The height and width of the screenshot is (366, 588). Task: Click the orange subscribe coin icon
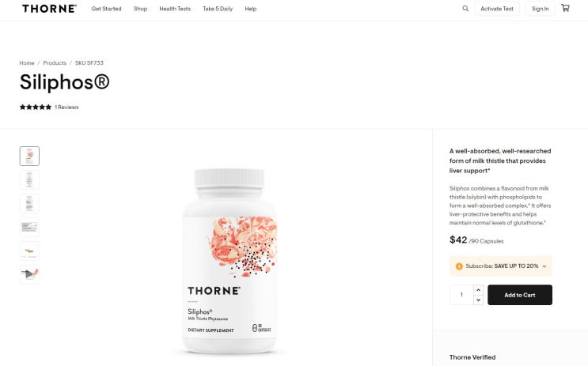[459, 266]
